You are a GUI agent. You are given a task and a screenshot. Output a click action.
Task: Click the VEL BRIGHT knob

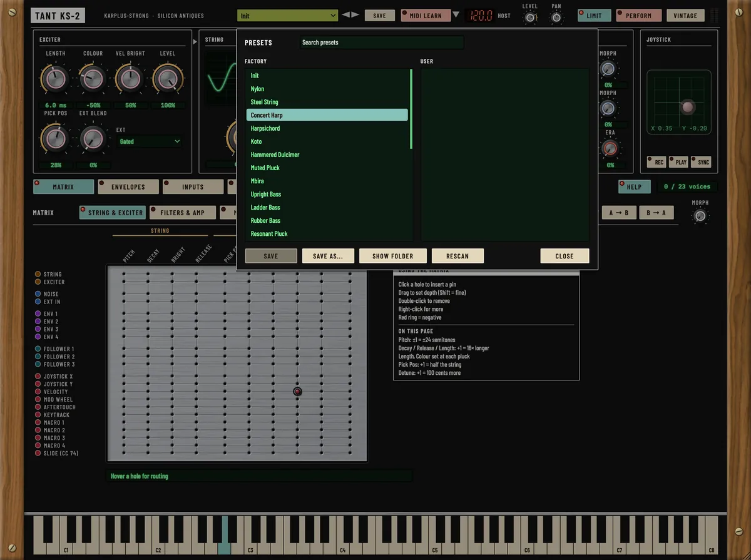tap(130, 79)
